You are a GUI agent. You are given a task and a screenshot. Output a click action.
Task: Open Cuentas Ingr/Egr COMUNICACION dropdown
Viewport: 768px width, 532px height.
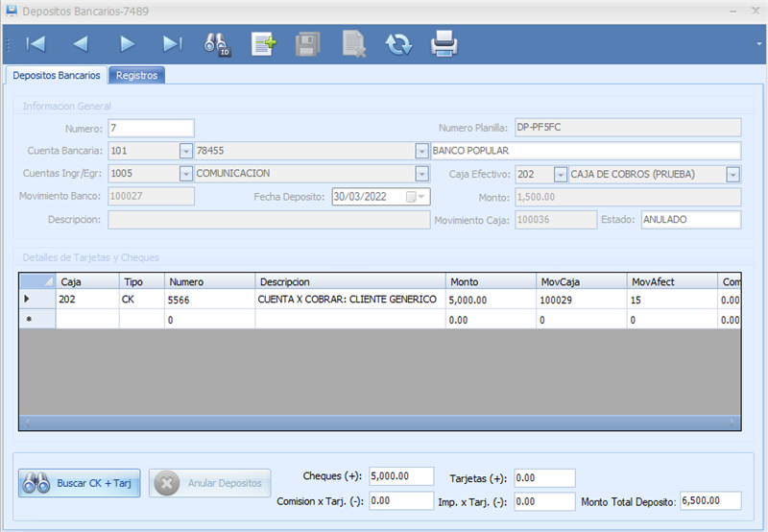tap(421, 174)
